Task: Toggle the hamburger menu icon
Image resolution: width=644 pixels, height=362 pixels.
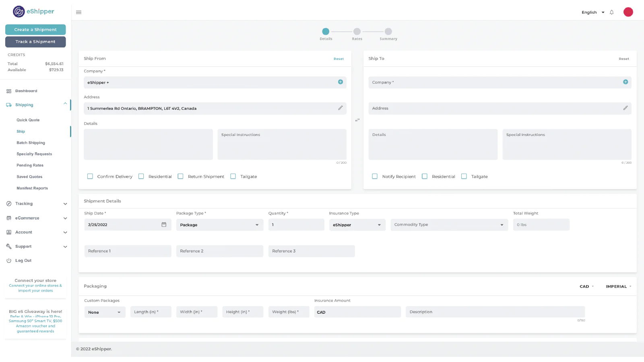Action: point(79,12)
